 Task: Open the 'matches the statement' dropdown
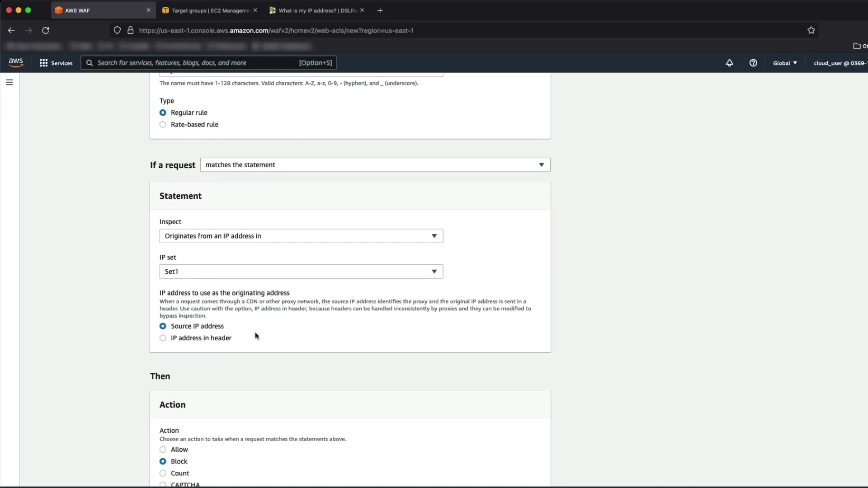pyautogui.click(x=375, y=165)
